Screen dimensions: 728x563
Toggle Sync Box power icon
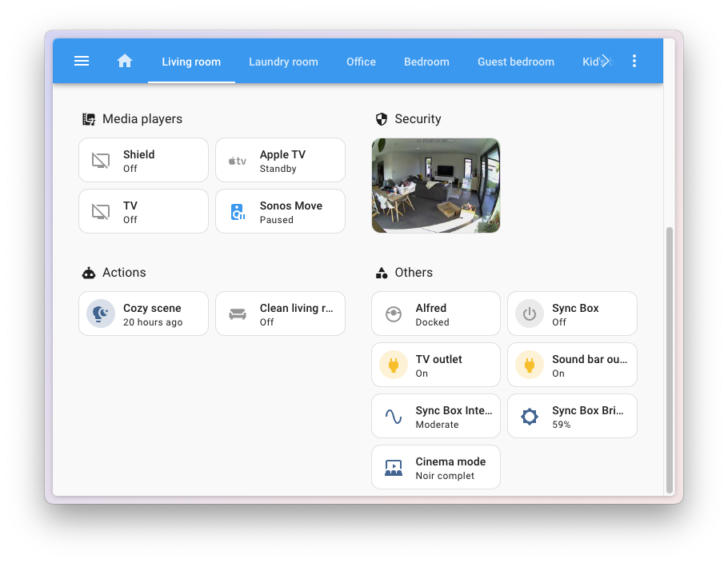[529, 313]
